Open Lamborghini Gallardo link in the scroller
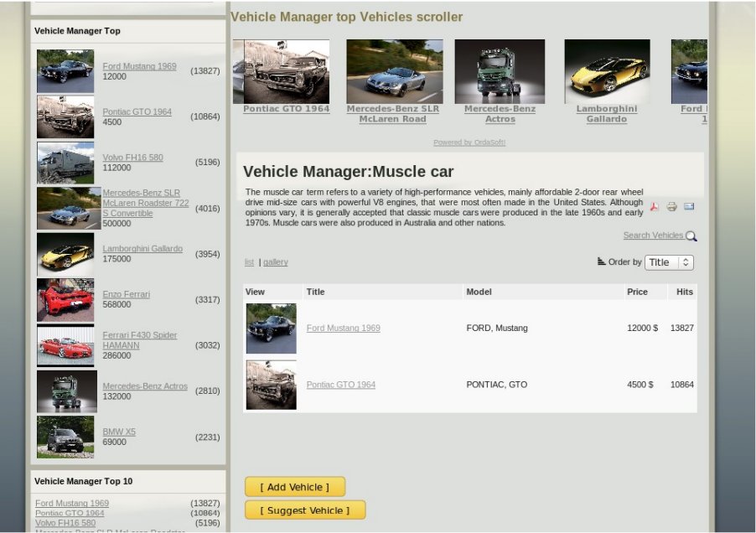756x533 pixels. [607, 114]
